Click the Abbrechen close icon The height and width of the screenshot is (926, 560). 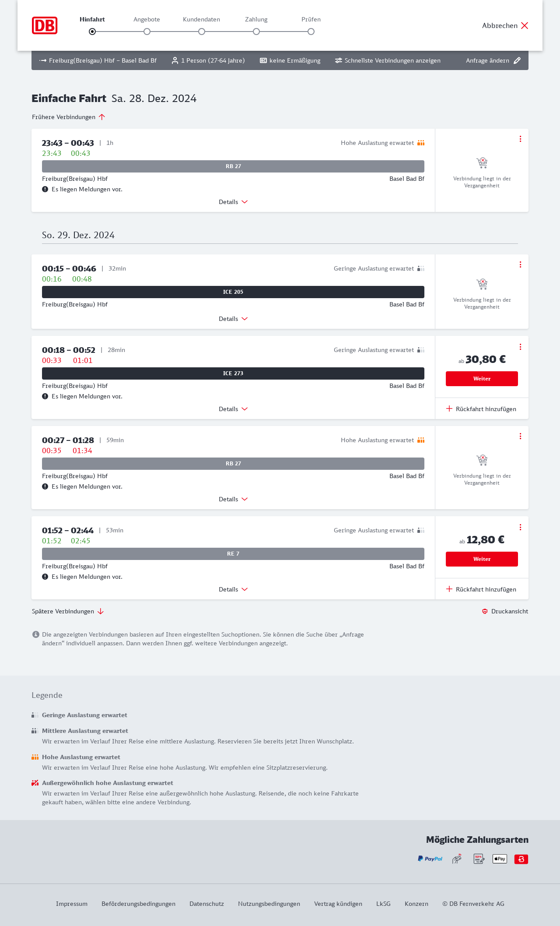[525, 25]
